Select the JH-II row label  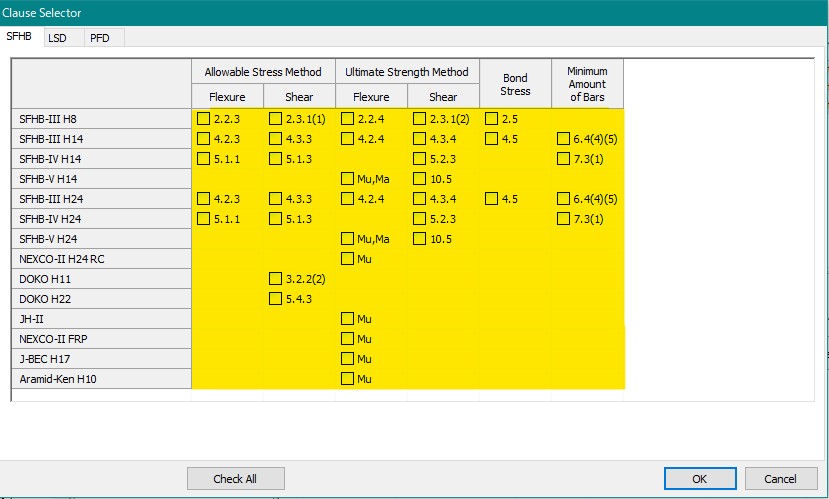pos(102,319)
